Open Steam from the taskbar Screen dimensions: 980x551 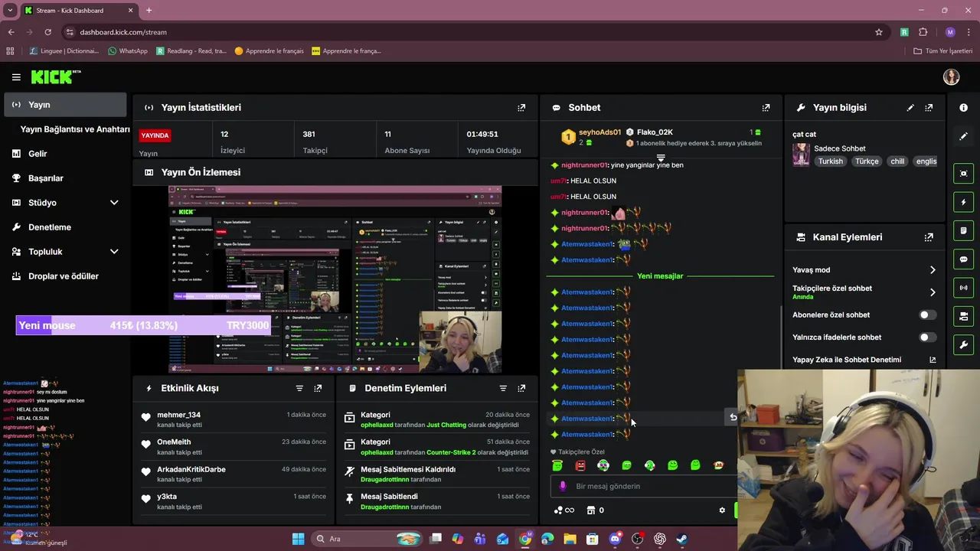tap(681, 539)
